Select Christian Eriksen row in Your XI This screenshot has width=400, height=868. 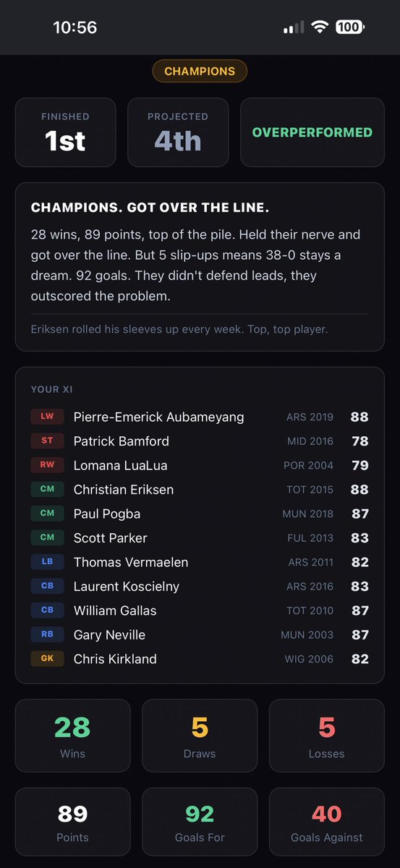coord(200,490)
